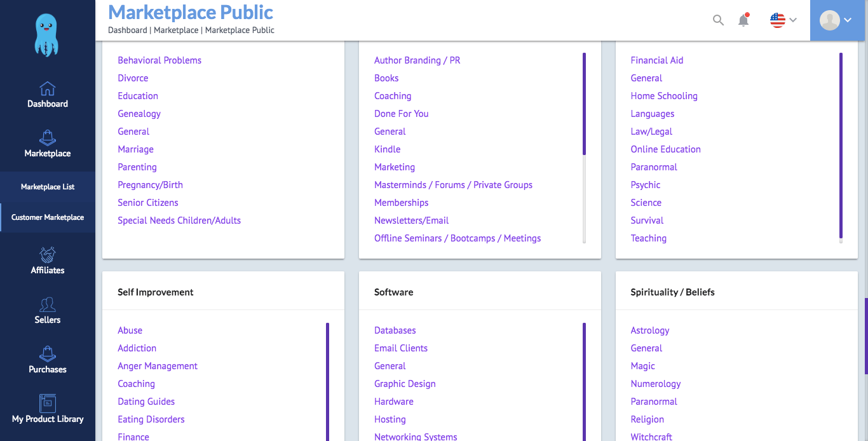This screenshot has height=441, width=868.
Task: Click the user avatar picture
Action: [830, 20]
